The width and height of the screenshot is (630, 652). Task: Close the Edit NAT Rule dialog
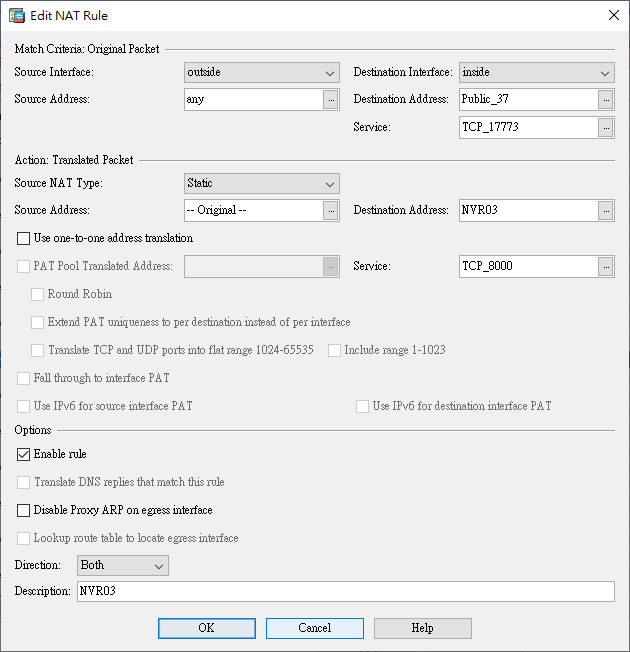click(x=612, y=15)
